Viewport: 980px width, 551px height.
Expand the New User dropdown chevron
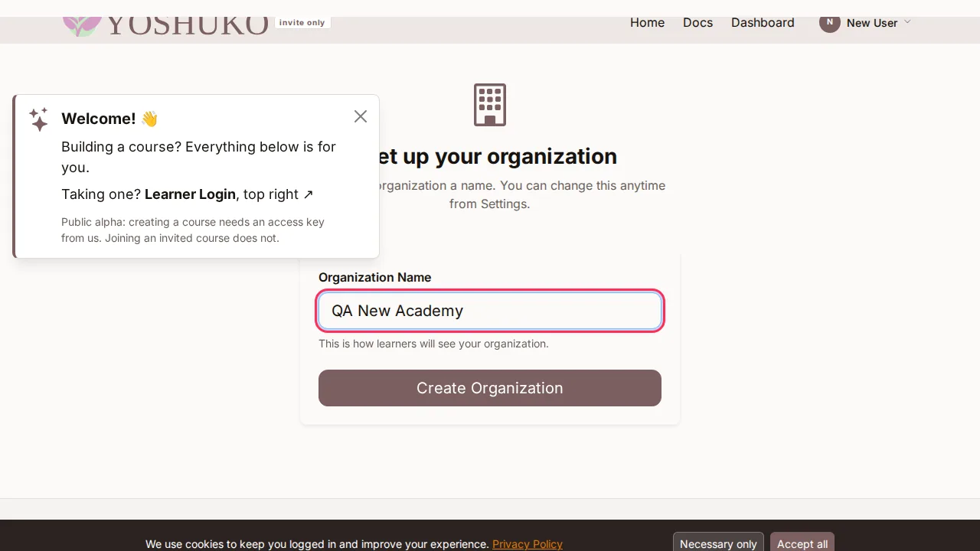click(x=907, y=22)
